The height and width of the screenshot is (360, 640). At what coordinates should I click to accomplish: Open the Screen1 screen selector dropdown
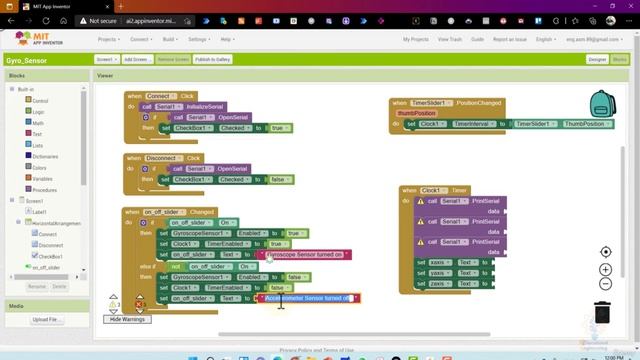[107, 60]
